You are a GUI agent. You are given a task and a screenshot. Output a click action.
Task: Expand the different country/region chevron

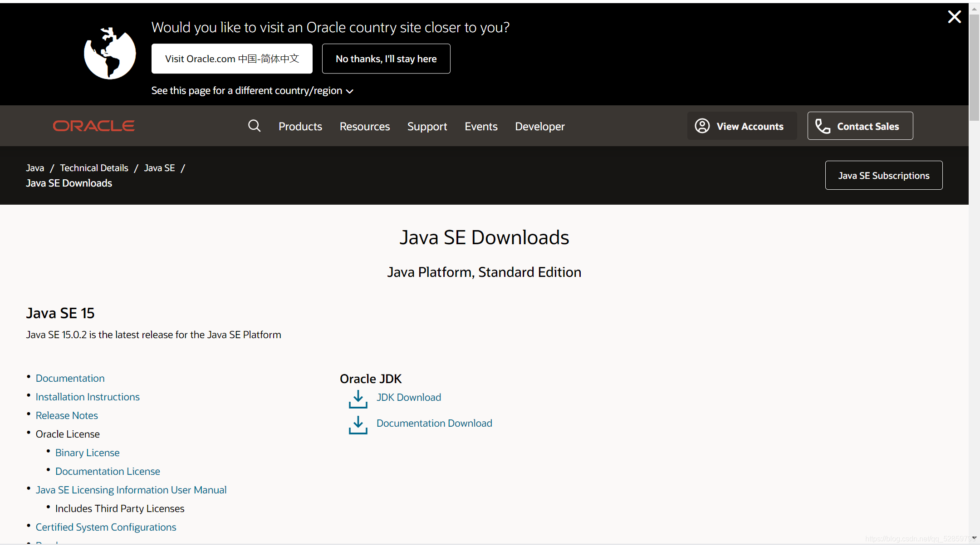coord(350,91)
